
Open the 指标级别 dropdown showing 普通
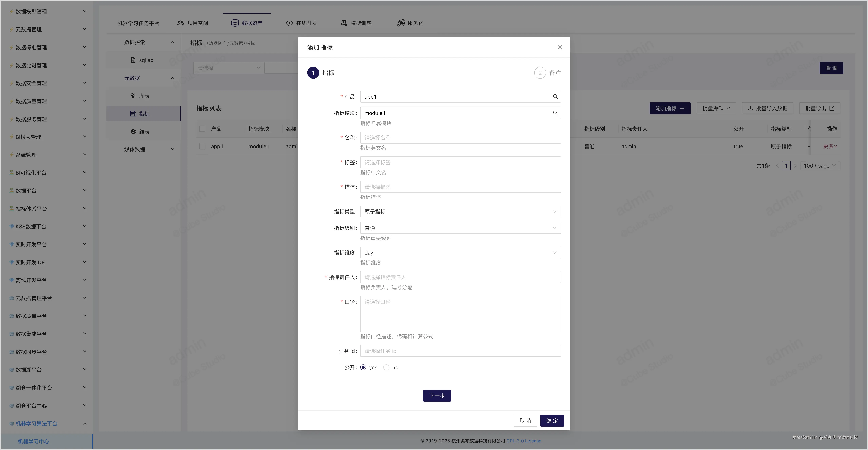pyautogui.click(x=460, y=228)
